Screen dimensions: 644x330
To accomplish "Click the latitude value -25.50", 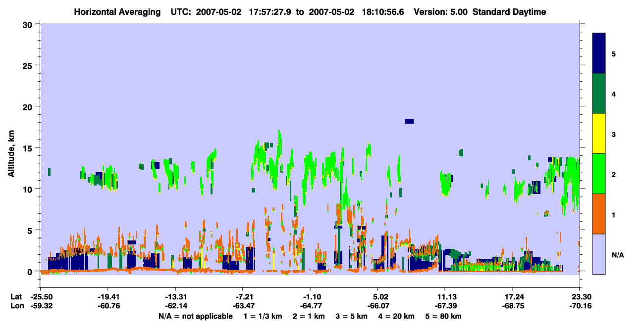I will (41, 297).
